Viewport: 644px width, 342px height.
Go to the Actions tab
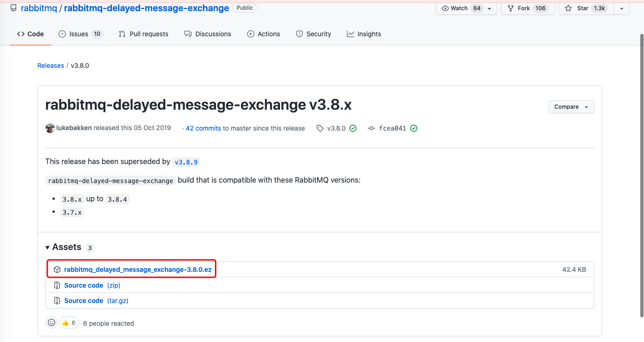[264, 34]
